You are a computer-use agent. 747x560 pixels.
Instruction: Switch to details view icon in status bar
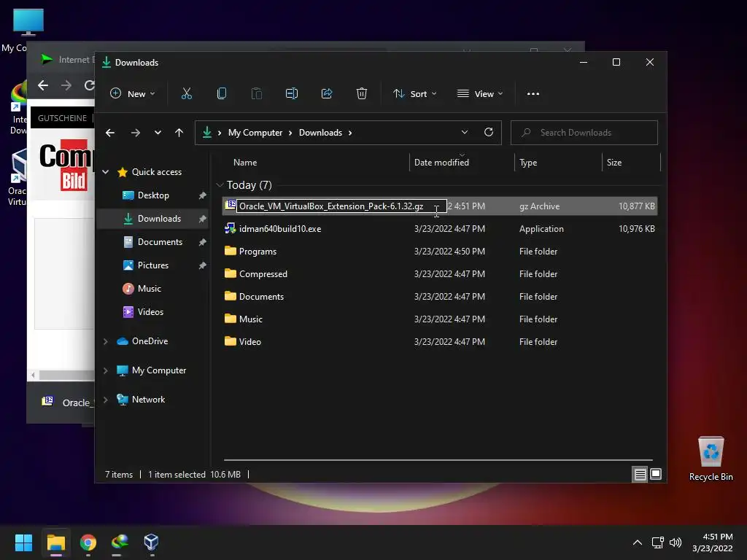pos(640,474)
